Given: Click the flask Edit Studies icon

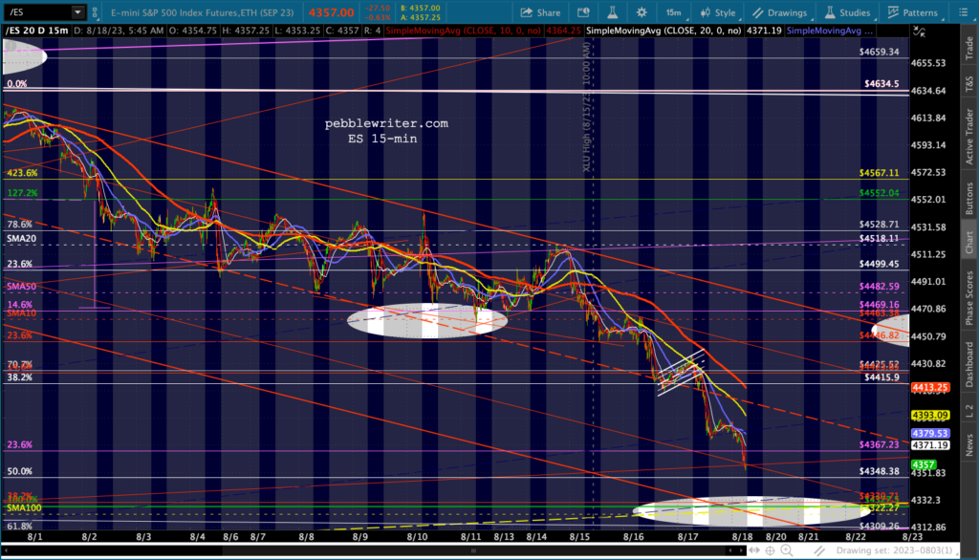Looking at the screenshot, I should pyautogui.click(x=613, y=12).
